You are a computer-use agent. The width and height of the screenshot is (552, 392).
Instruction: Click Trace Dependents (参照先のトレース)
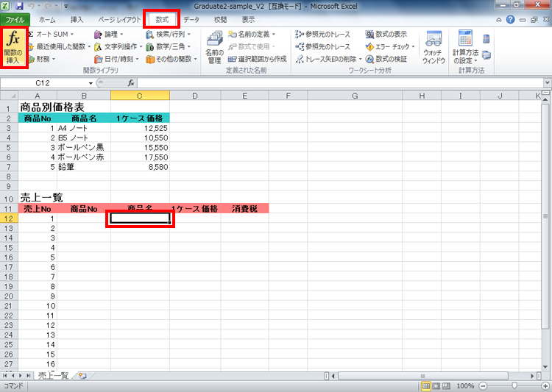click(323, 46)
